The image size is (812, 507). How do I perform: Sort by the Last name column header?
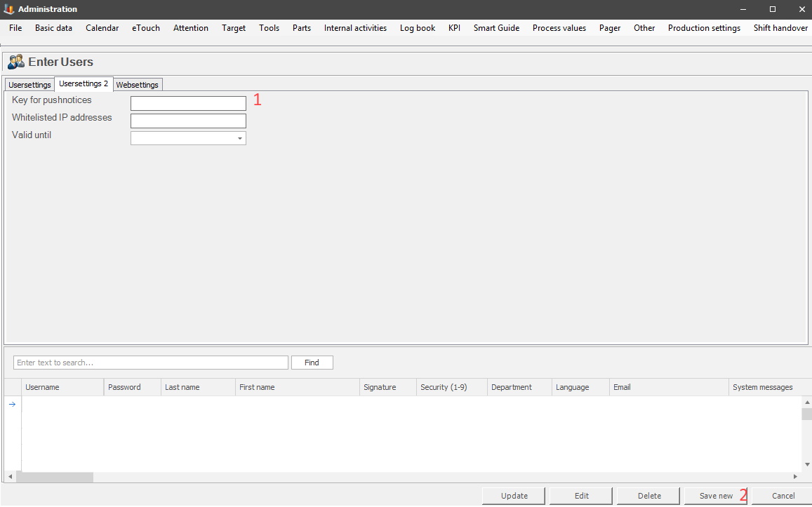pyautogui.click(x=198, y=387)
